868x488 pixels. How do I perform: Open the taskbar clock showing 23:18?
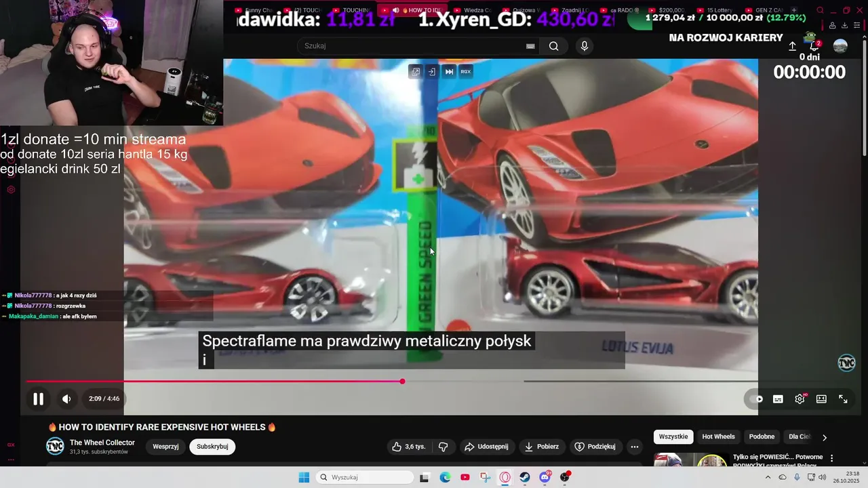[x=846, y=477]
